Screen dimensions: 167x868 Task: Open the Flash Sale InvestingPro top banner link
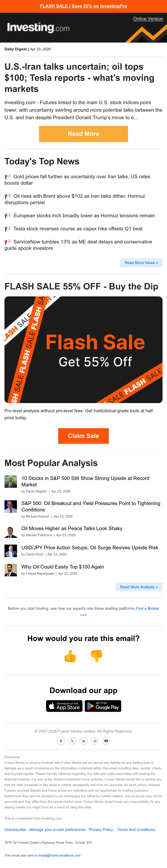tap(83, 6)
